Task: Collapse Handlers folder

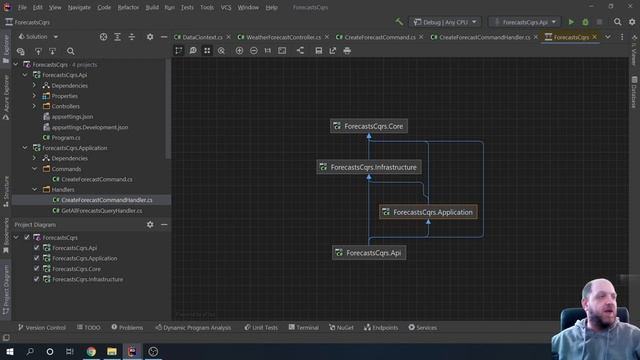Action: pos(34,189)
